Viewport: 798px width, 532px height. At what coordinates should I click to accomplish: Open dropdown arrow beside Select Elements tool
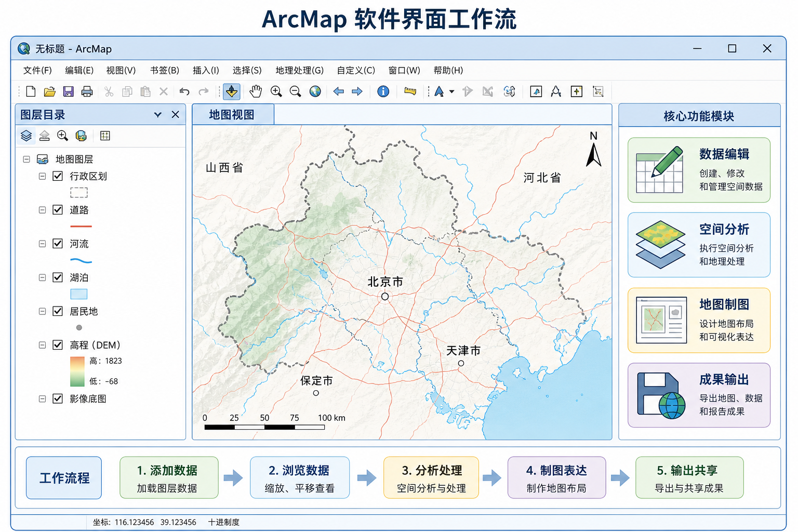click(451, 91)
